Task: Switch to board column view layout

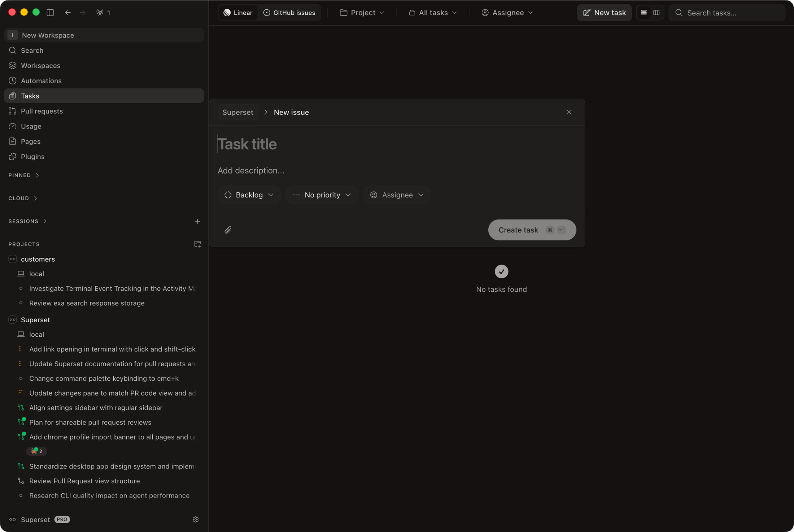Action: pyautogui.click(x=656, y=13)
